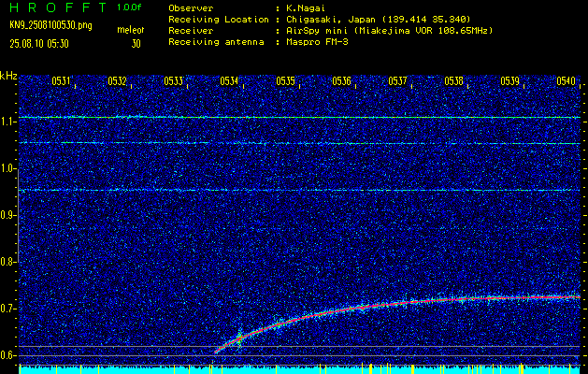This screenshot has height=374, width=588.
Task: Click the 0539 time marker
Action: pyautogui.click(x=510, y=81)
